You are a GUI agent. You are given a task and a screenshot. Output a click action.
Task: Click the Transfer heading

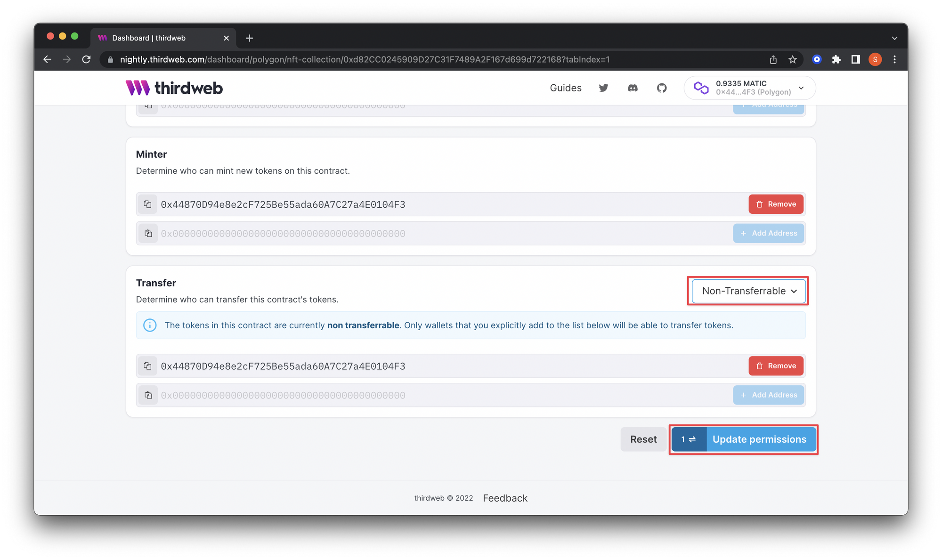[x=156, y=283]
